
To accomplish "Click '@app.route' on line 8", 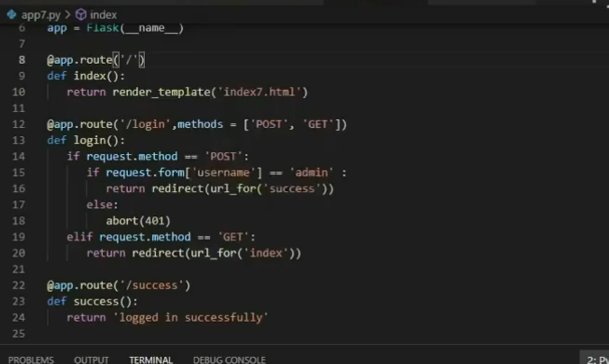I will pos(79,59).
